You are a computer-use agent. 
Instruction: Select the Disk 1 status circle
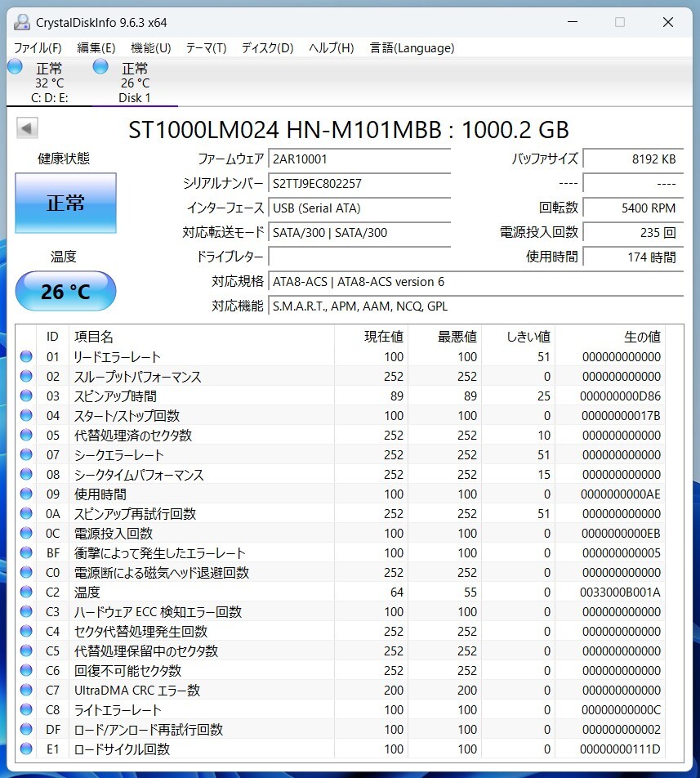point(100,66)
